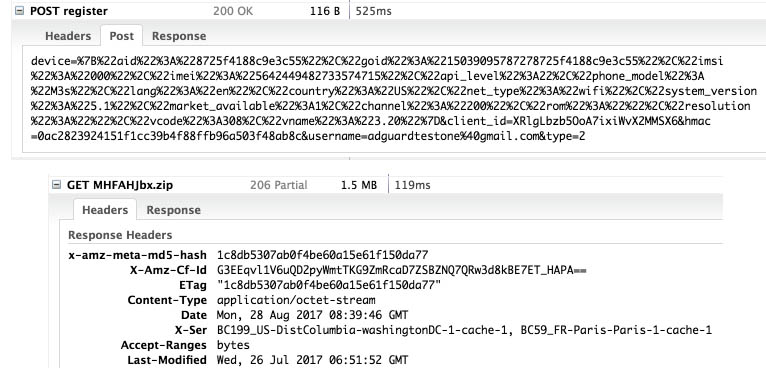
Task: Click the ETag header value
Action: coord(329,285)
